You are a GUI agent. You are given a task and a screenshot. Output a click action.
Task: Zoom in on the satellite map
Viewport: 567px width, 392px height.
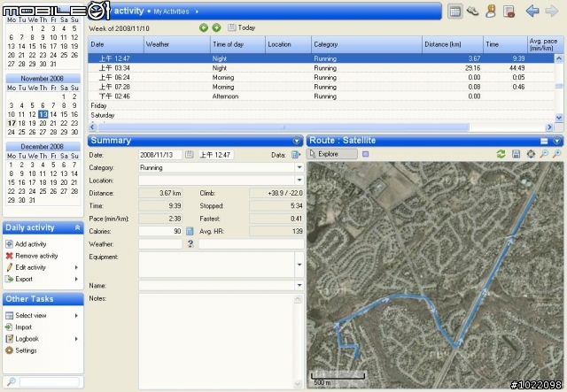[x=544, y=154]
